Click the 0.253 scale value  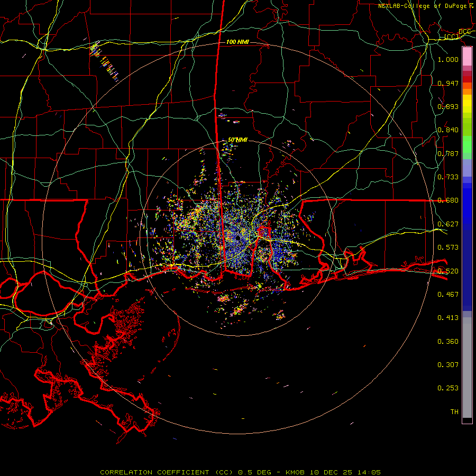click(x=448, y=388)
